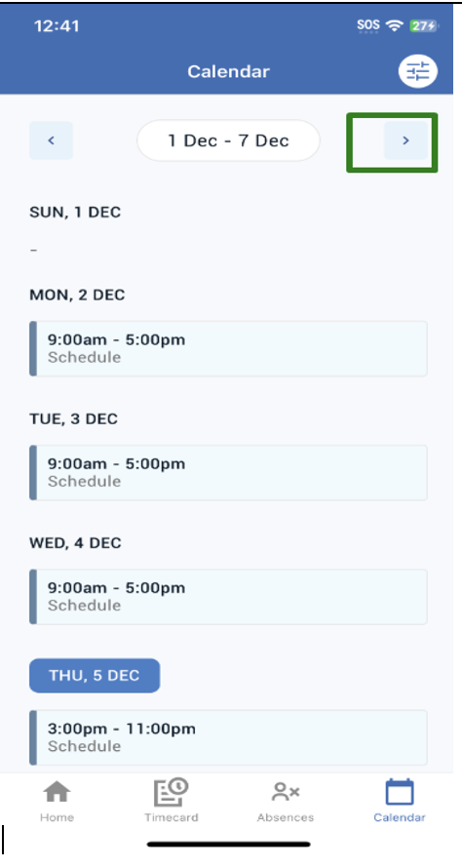Tap the Calendar icon in bottom bar
Viewport: 462px width, 868px height.
click(400, 792)
